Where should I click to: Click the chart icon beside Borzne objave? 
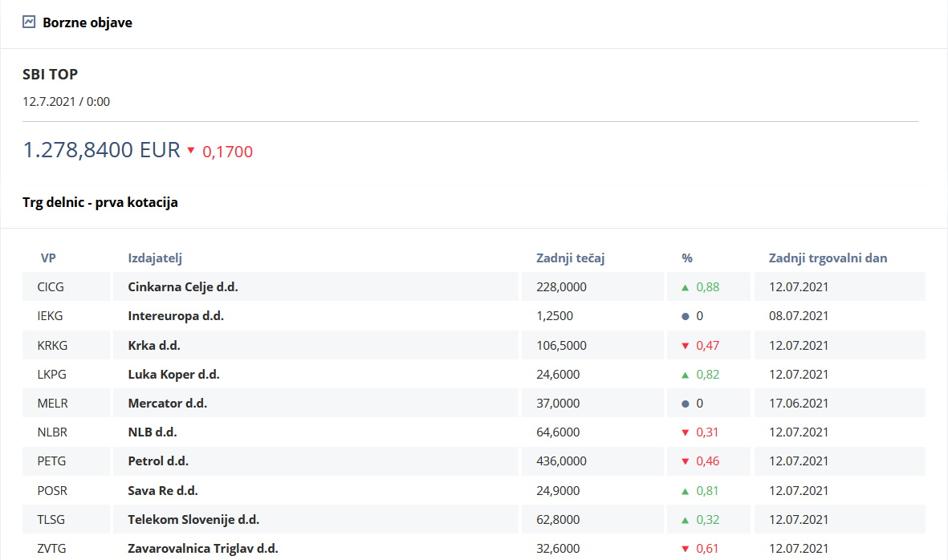(x=29, y=22)
